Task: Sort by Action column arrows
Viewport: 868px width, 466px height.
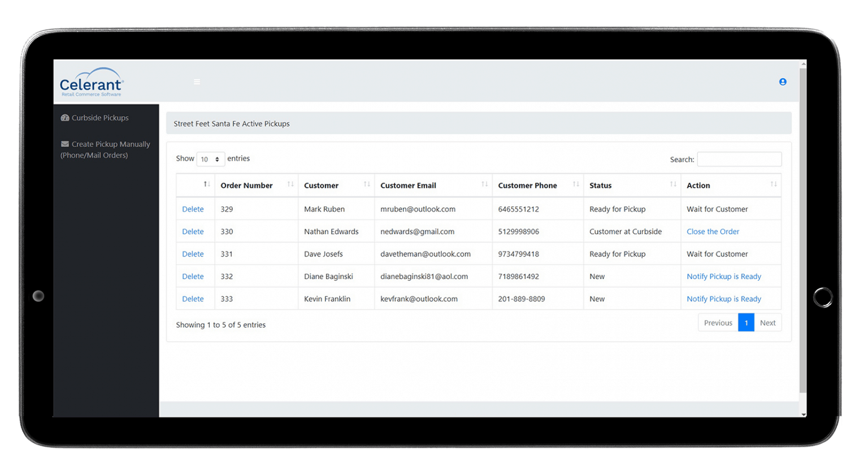Action: pyautogui.click(x=773, y=185)
